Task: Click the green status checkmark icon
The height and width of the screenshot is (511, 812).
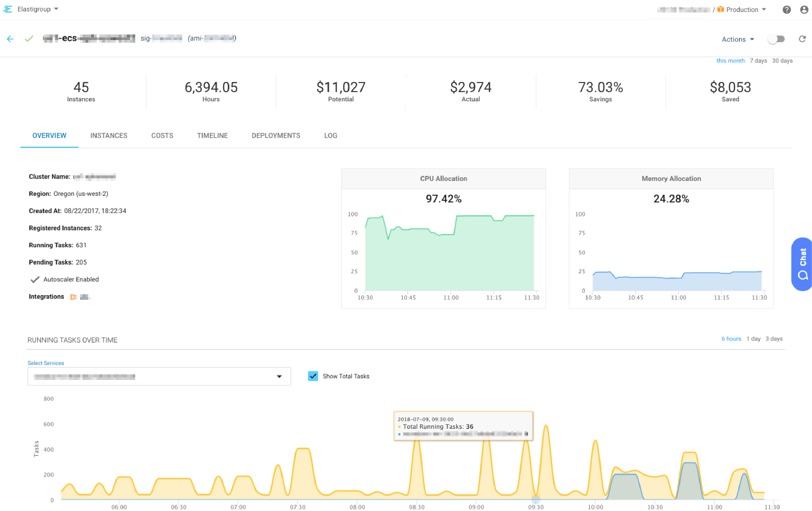Action: [x=29, y=39]
